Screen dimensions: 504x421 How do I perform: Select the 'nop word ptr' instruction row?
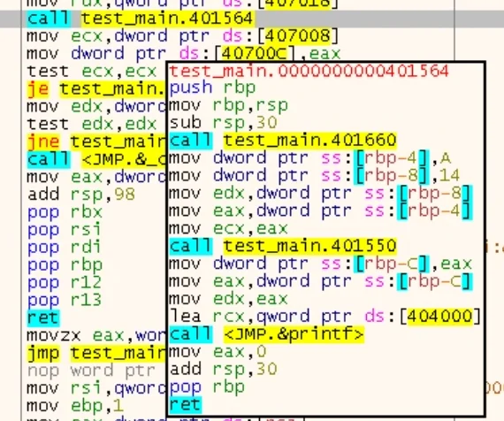pos(91,371)
